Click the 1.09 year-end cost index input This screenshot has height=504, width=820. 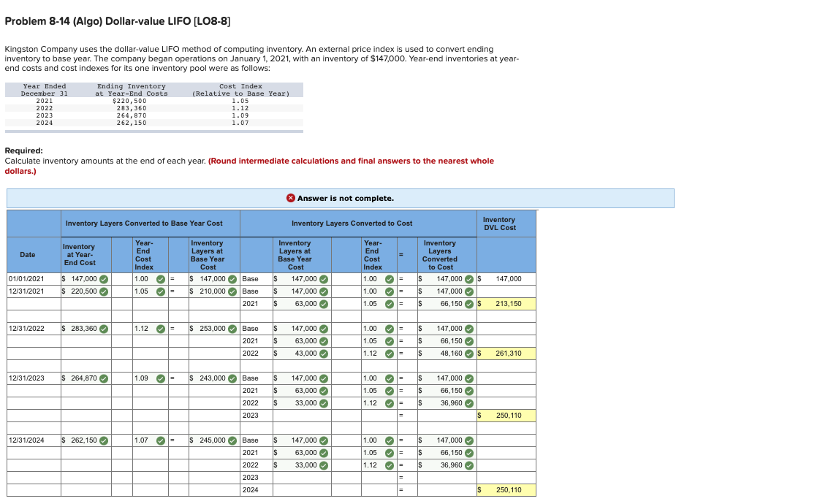point(150,378)
